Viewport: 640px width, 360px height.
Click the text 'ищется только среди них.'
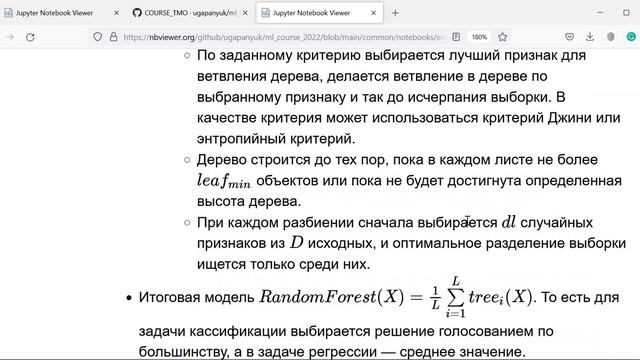[283, 264]
